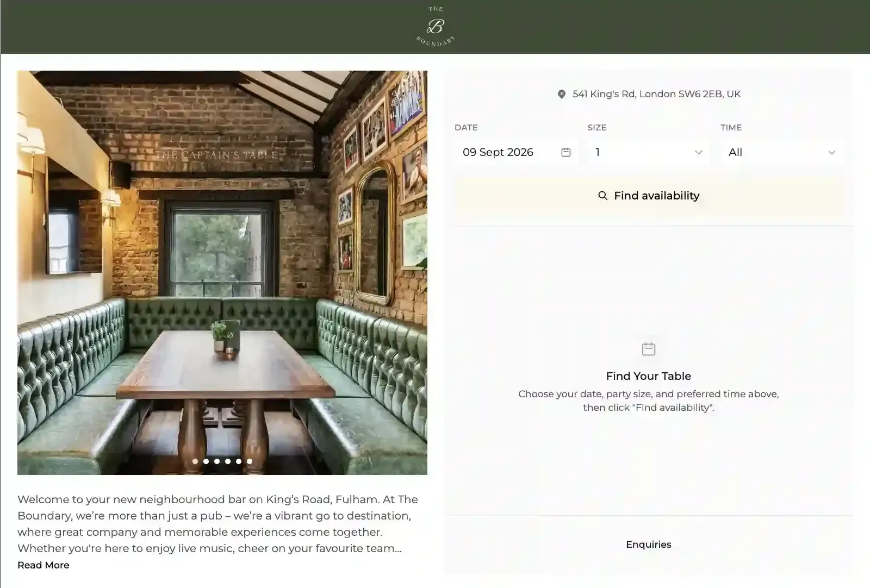Select the second carousel dot

coord(206,461)
